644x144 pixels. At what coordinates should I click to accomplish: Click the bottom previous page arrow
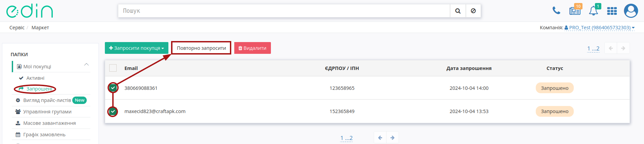click(x=380, y=138)
